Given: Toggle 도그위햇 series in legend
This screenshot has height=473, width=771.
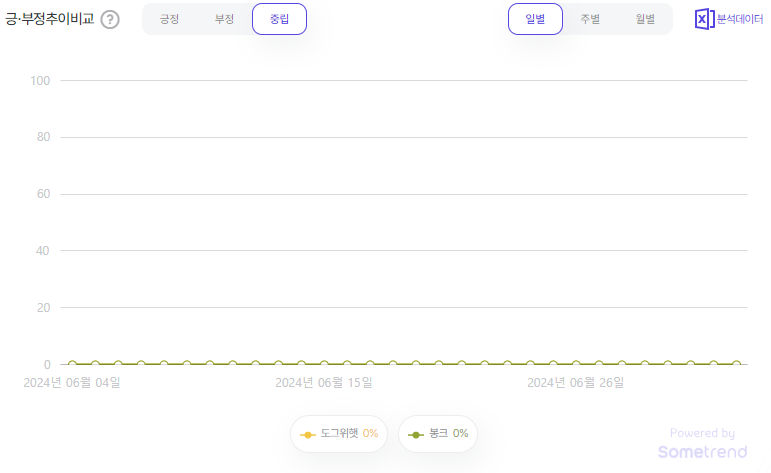Looking at the screenshot, I should point(339,434).
